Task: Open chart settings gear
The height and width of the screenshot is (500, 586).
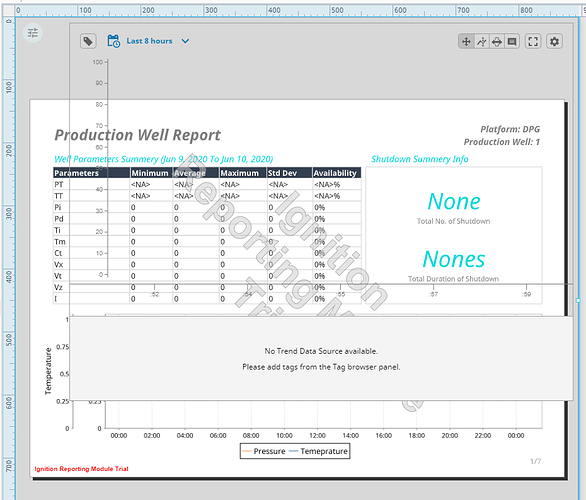Action: [x=554, y=41]
